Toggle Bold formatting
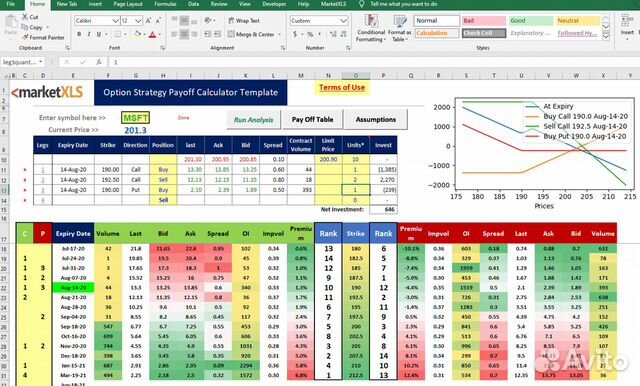 79,34
